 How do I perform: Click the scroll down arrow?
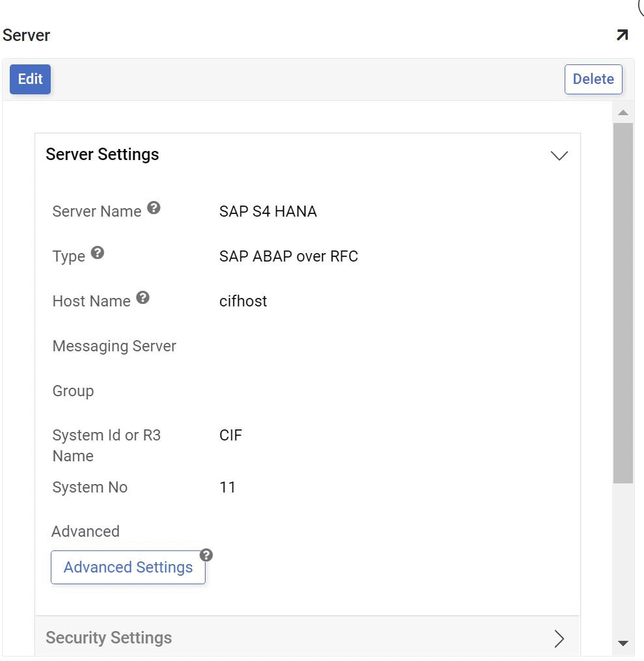click(623, 643)
